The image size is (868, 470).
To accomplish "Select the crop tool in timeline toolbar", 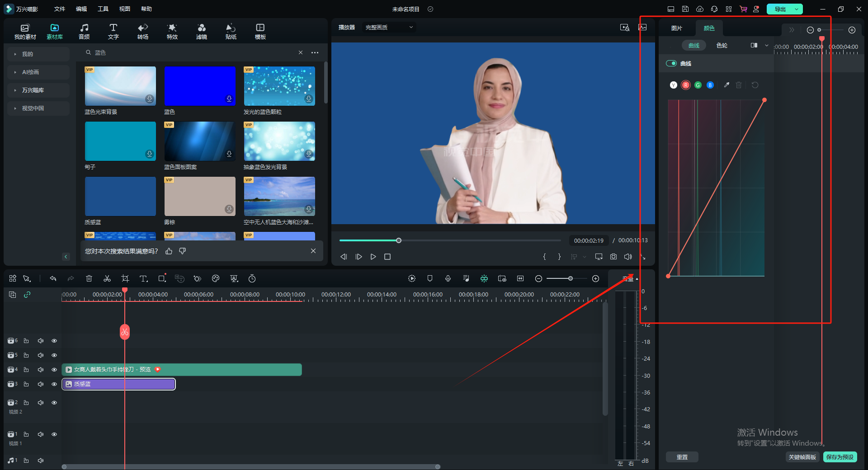I will (125, 278).
